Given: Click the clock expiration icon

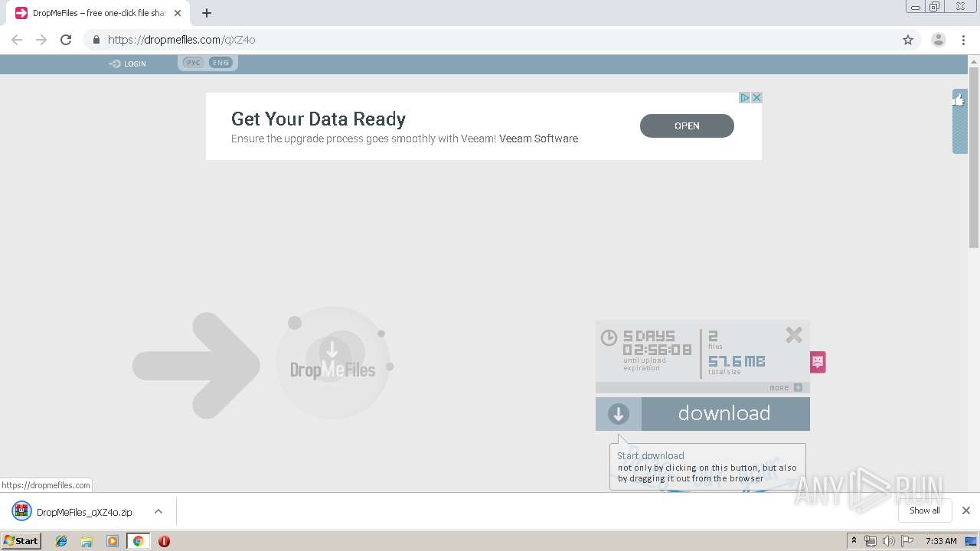Looking at the screenshot, I should point(609,337).
